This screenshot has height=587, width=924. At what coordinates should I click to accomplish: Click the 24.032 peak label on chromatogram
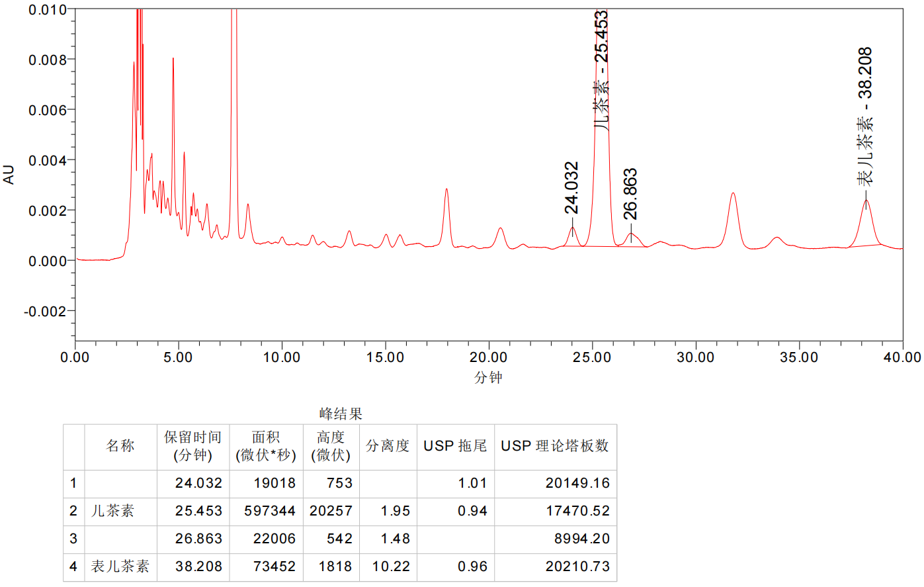click(x=571, y=188)
